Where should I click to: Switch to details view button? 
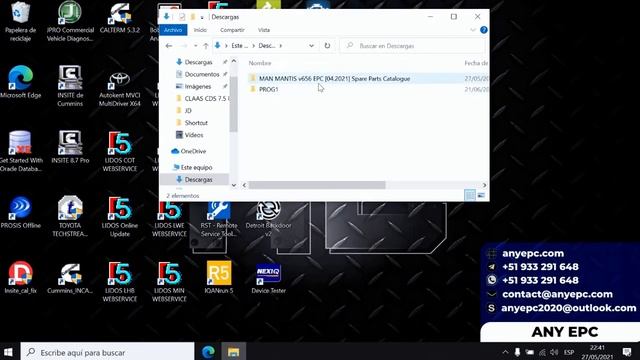[x=470, y=196]
